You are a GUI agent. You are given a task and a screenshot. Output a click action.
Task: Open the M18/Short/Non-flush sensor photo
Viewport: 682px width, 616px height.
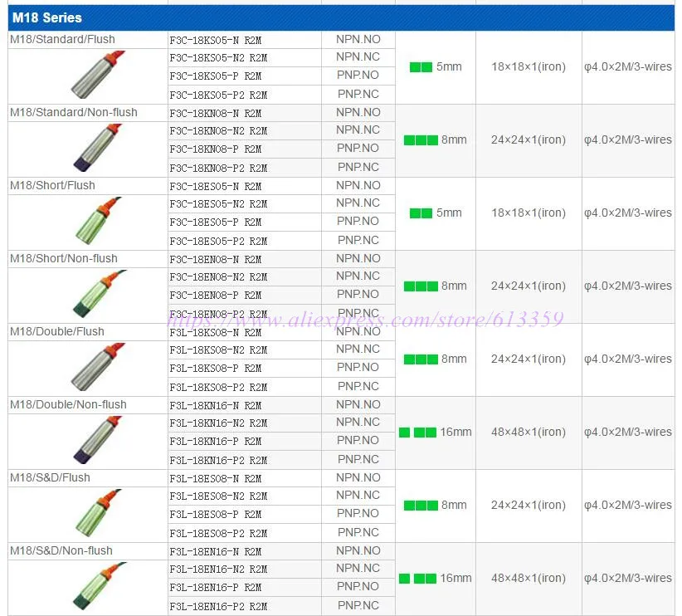[100, 294]
